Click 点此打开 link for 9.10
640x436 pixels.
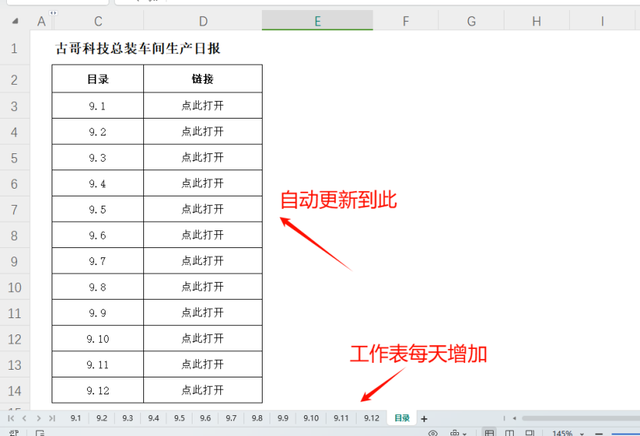click(202, 338)
